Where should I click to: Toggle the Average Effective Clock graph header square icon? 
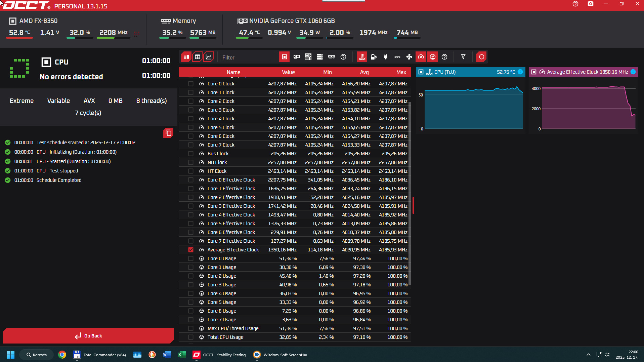(x=534, y=72)
